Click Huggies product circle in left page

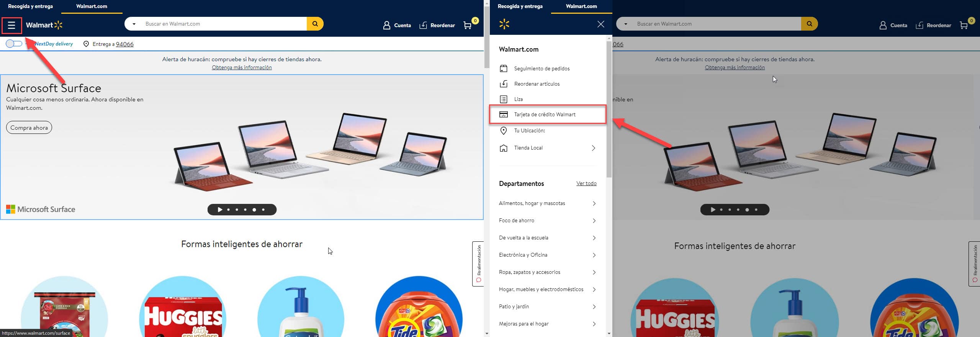(183, 307)
